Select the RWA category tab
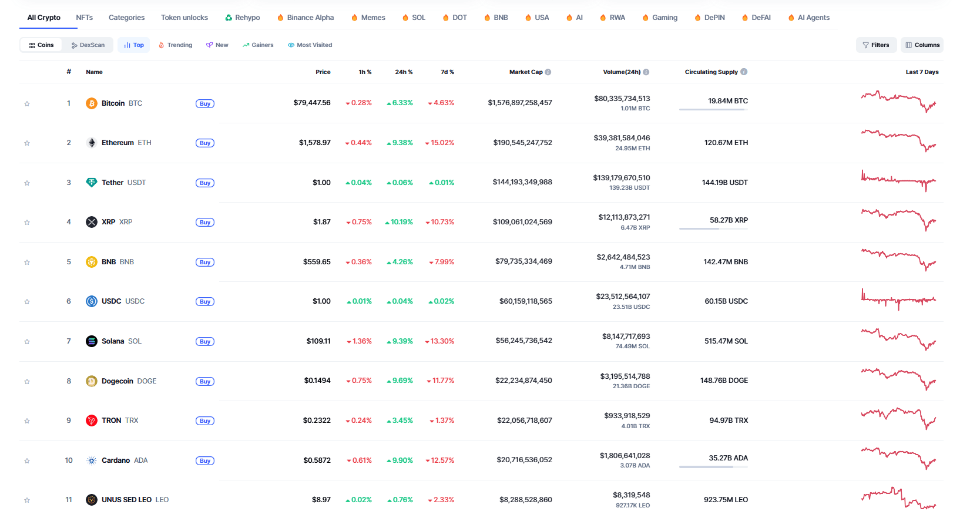The image size is (980, 518). [x=613, y=18]
